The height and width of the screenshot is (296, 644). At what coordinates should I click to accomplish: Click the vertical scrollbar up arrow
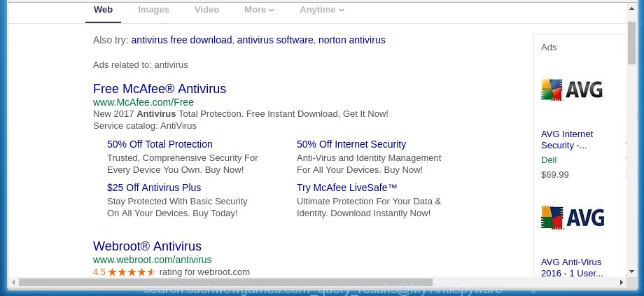tap(631, 8)
